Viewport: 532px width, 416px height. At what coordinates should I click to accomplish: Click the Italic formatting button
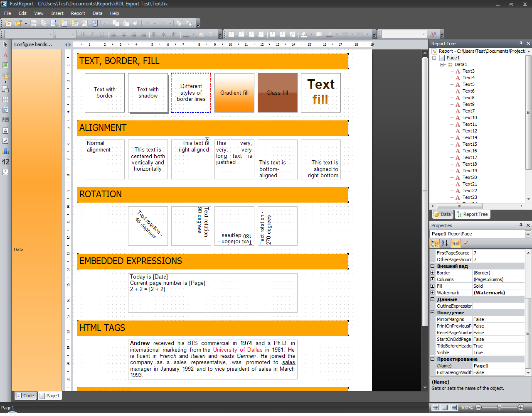coord(92,34)
